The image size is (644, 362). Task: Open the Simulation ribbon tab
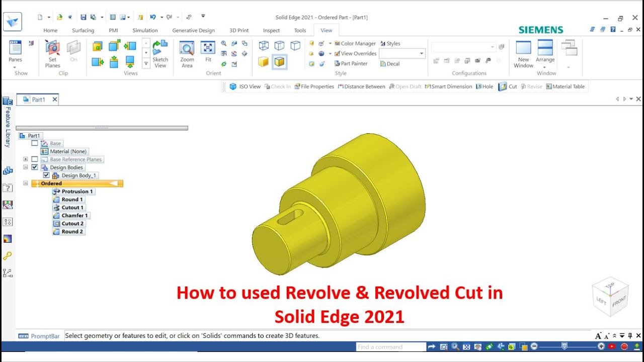point(145,30)
